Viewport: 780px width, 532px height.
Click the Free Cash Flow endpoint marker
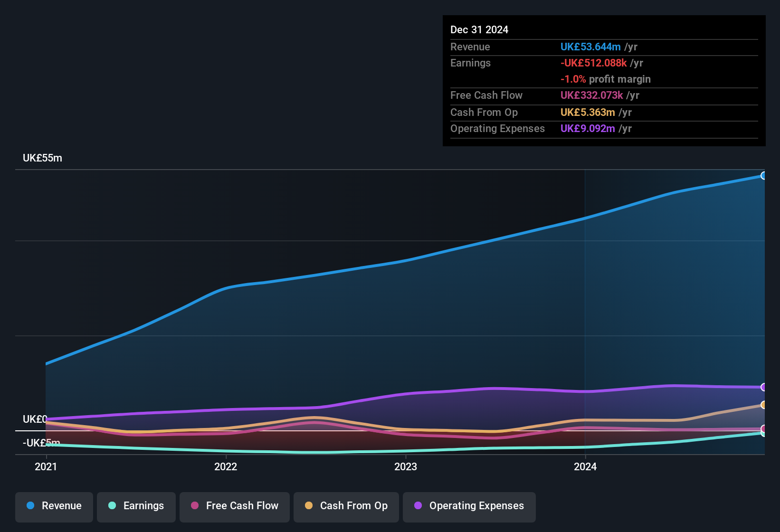point(763,428)
